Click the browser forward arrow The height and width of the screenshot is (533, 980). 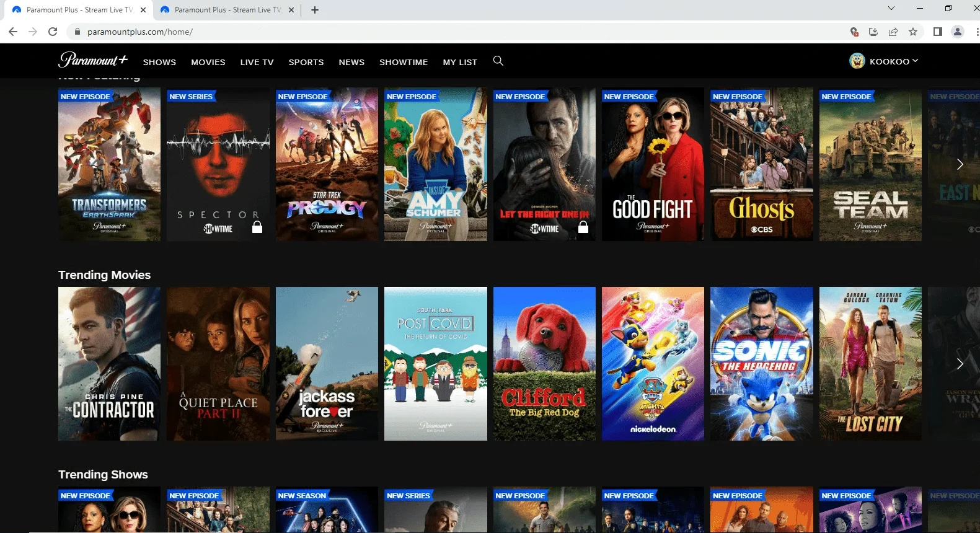pyautogui.click(x=33, y=32)
